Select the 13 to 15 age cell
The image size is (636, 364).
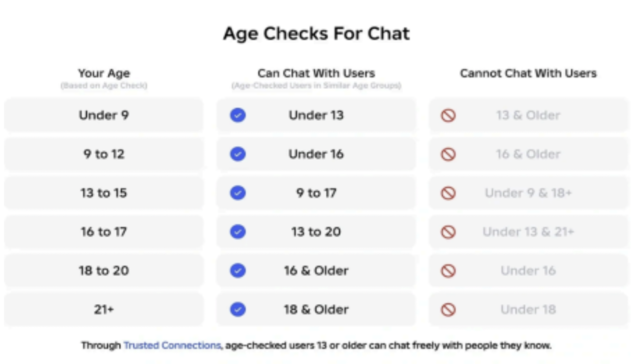[104, 193]
